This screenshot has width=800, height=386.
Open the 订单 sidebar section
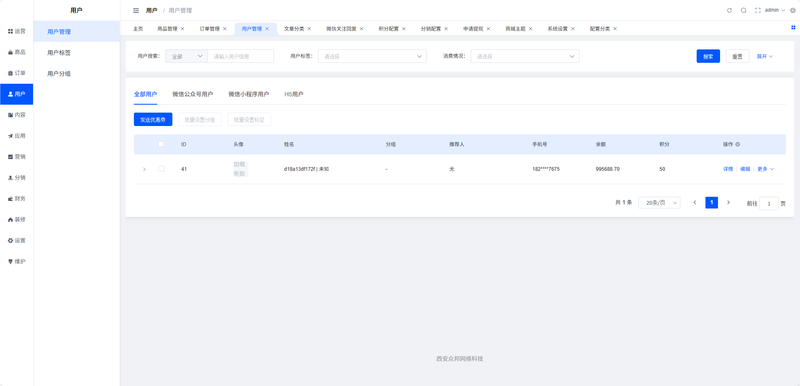tap(16, 73)
